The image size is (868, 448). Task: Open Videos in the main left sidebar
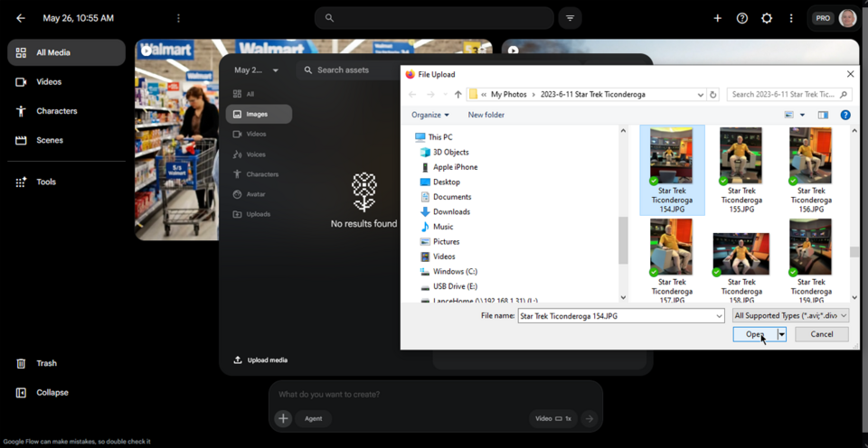66,82
